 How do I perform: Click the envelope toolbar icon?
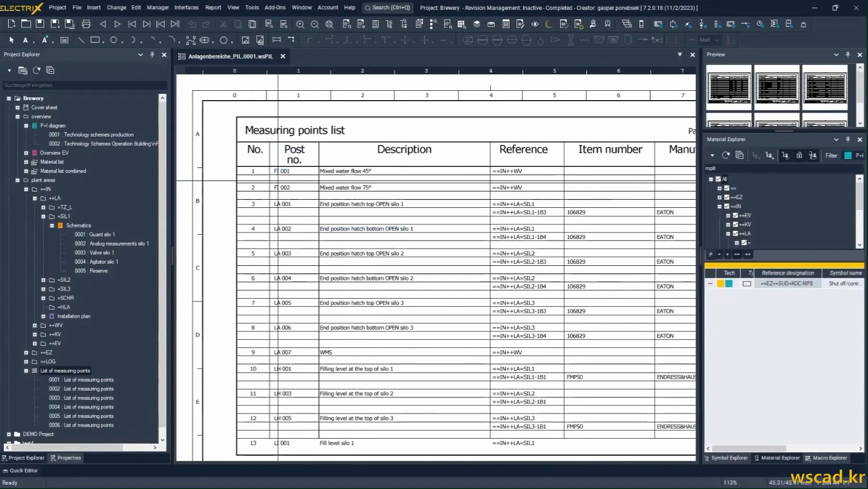coord(491,24)
